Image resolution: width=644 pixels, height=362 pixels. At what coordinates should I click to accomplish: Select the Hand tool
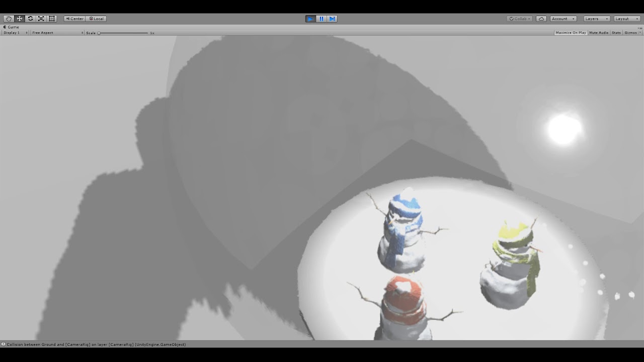(9, 19)
